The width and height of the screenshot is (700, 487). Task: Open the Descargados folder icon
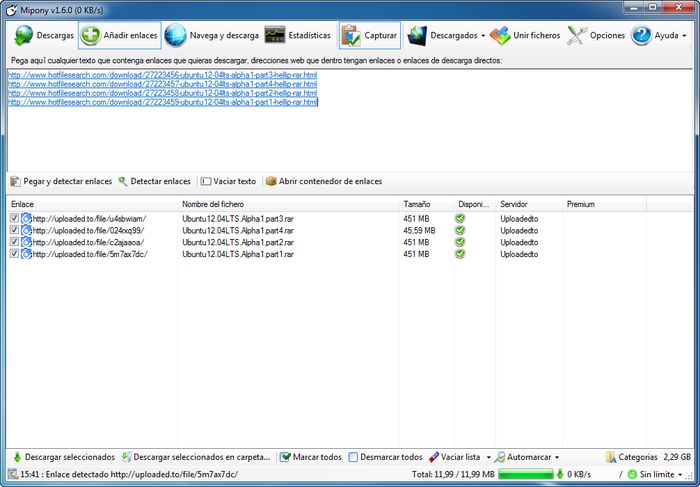(417, 36)
